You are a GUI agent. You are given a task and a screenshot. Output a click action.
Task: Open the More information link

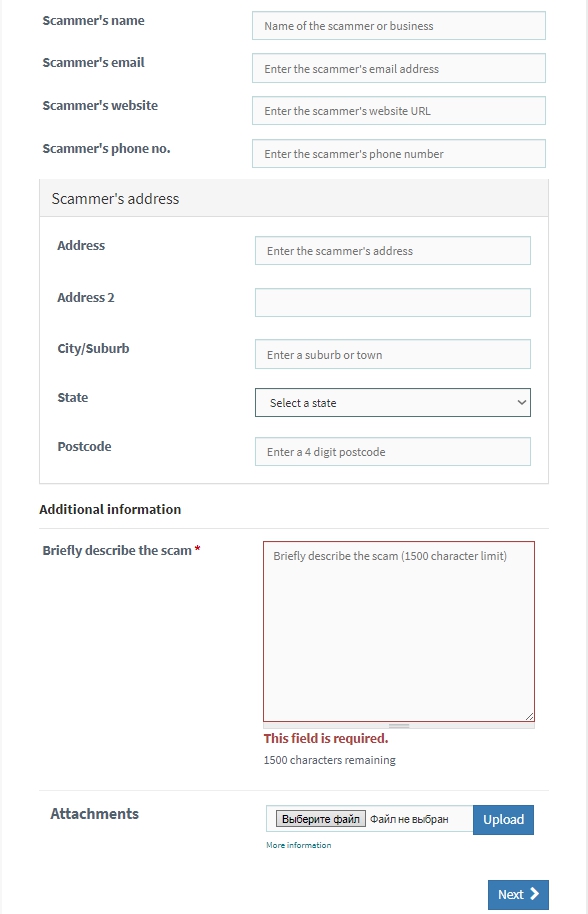coord(298,845)
